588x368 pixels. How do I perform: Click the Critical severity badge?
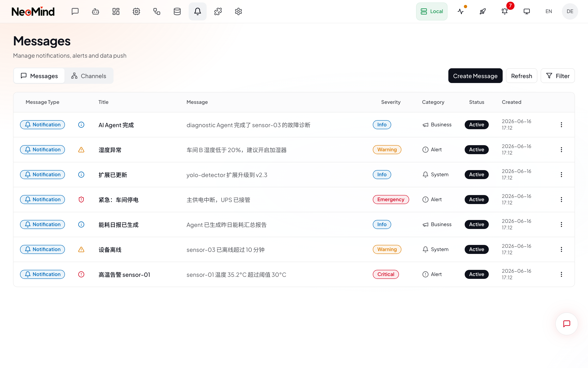pos(386,274)
